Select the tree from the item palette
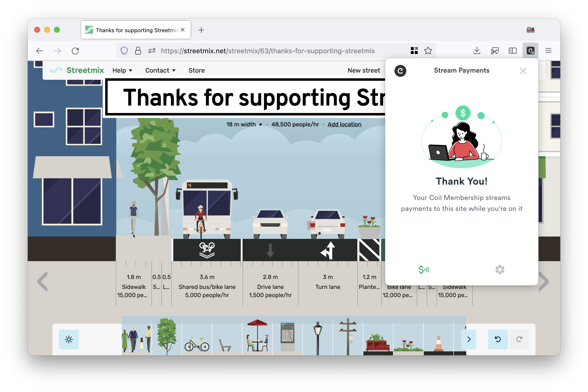588x392 pixels. (x=167, y=336)
